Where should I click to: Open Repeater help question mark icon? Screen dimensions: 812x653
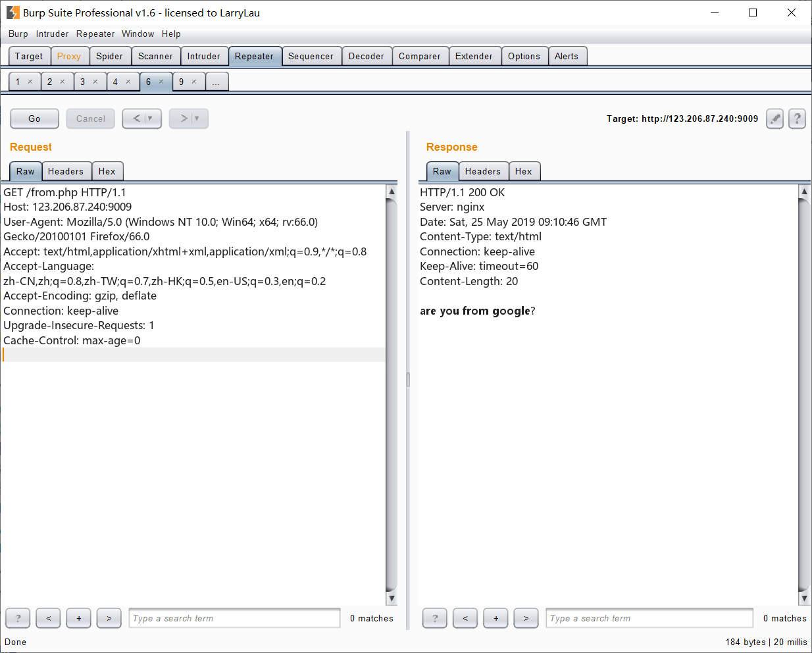(797, 118)
